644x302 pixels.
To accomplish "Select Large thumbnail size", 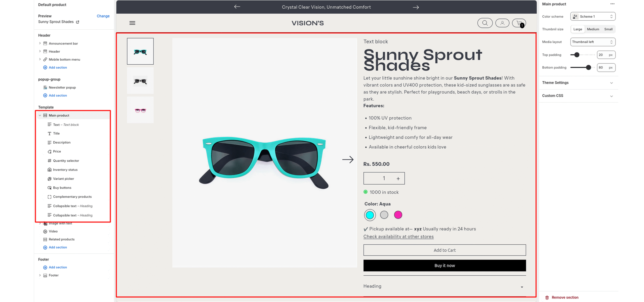I will pos(578,29).
